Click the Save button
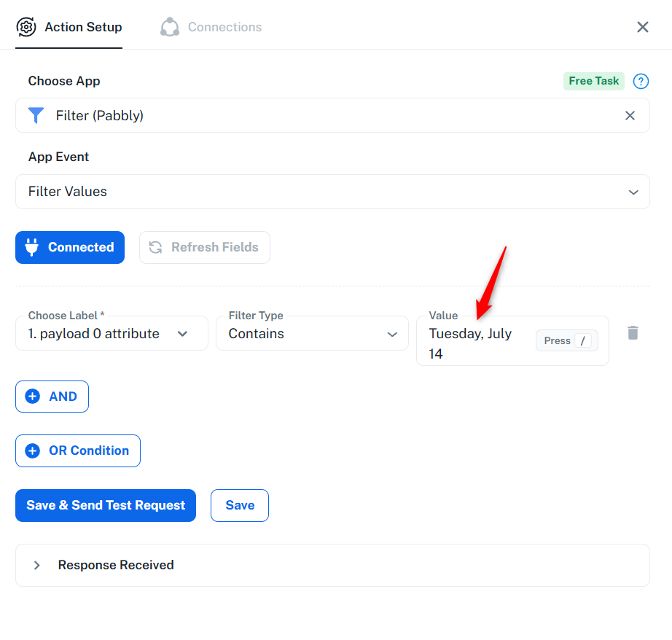The height and width of the screenshot is (640, 672). click(240, 505)
